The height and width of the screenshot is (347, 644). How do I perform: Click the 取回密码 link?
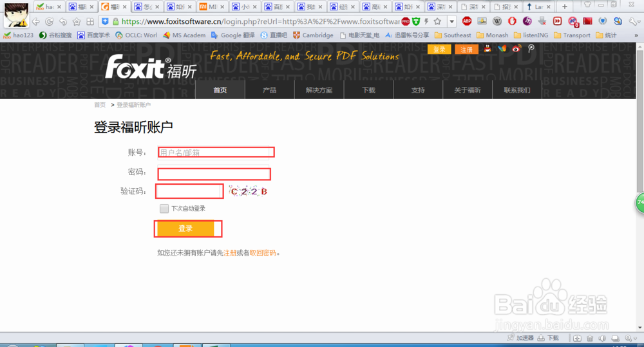(x=263, y=253)
